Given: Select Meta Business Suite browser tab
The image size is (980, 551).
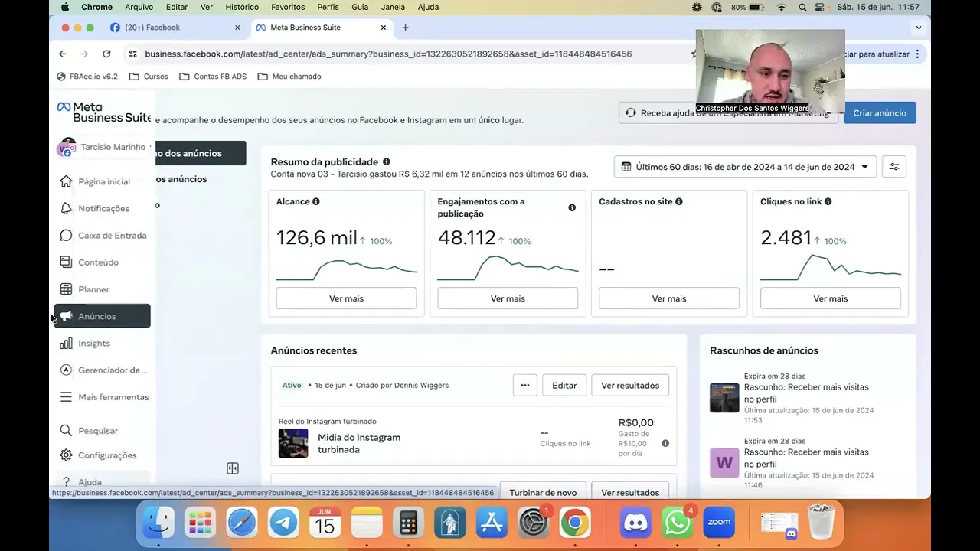Looking at the screenshot, I should (320, 28).
